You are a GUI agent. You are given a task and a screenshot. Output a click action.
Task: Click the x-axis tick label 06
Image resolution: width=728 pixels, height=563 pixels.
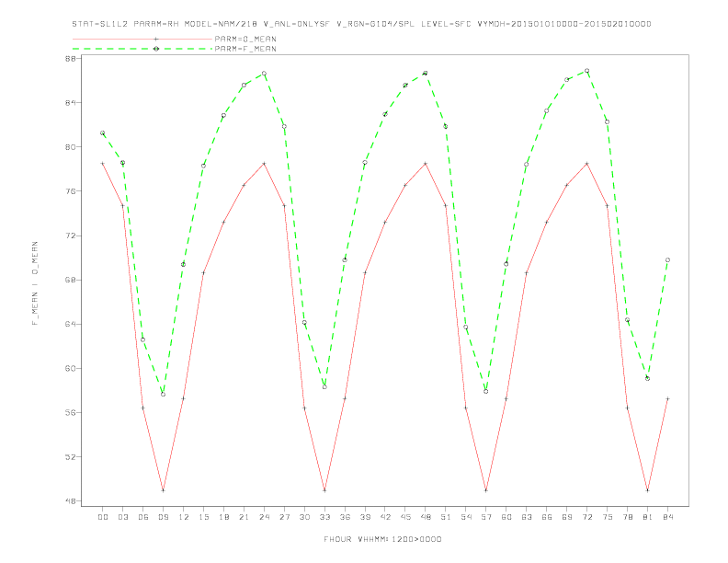point(143,517)
